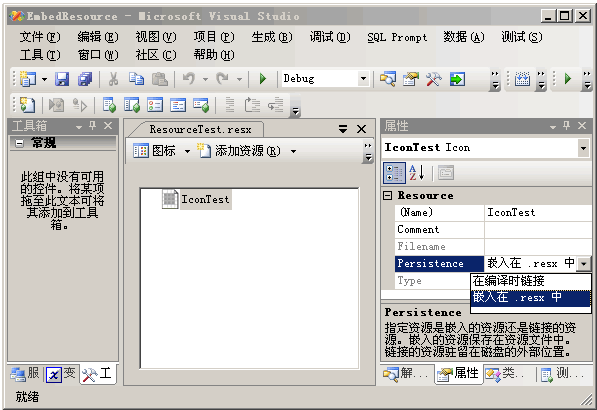Close the ResourceTest.resx document with the X
This screenshot has width=597, height=410.
click(x=361, y=129)
